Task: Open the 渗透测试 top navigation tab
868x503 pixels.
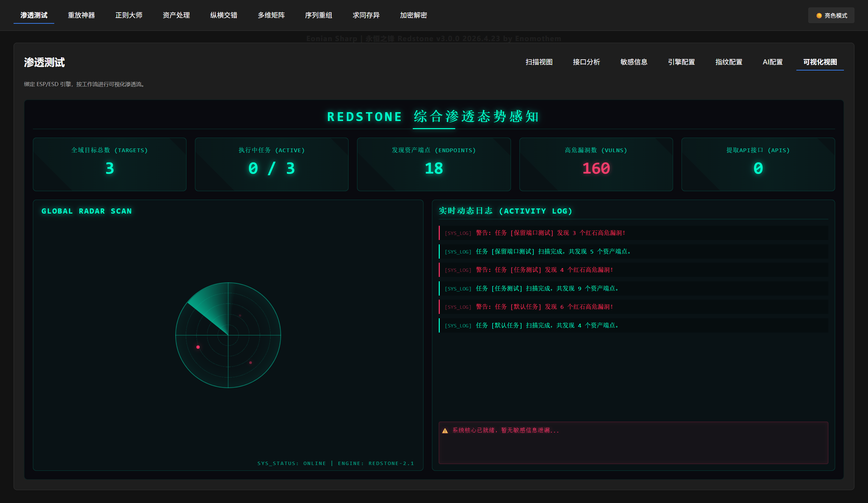Action: (34, 15)
